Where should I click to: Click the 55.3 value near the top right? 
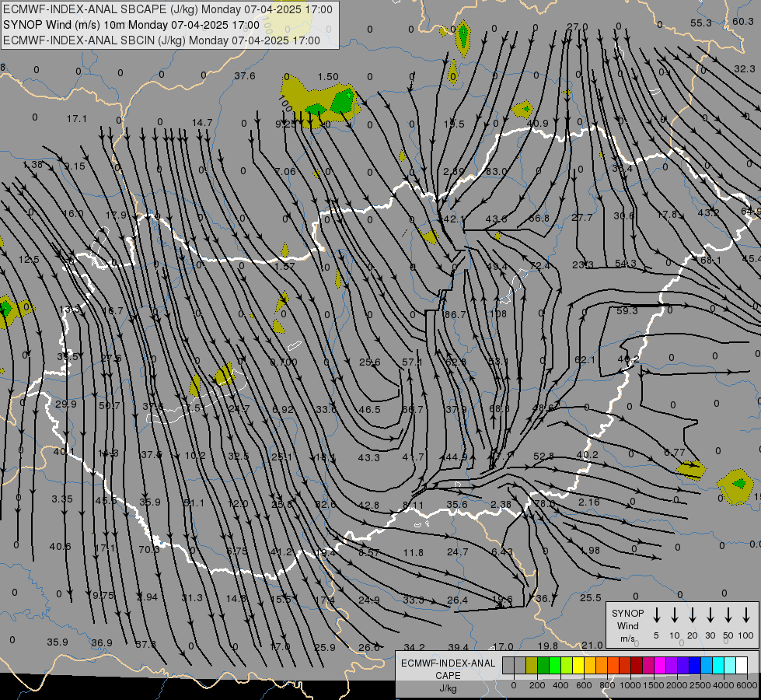701,23
